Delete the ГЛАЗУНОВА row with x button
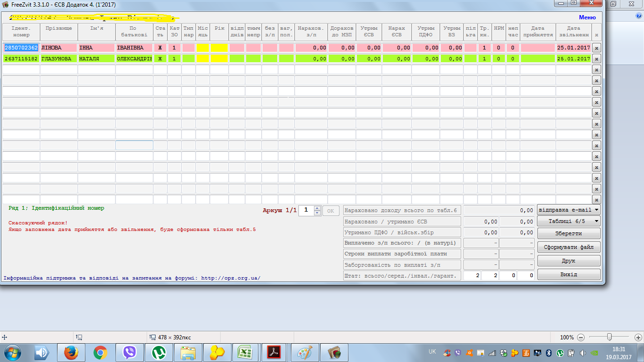Screen dimensions: 644x362 coord(596,59)
